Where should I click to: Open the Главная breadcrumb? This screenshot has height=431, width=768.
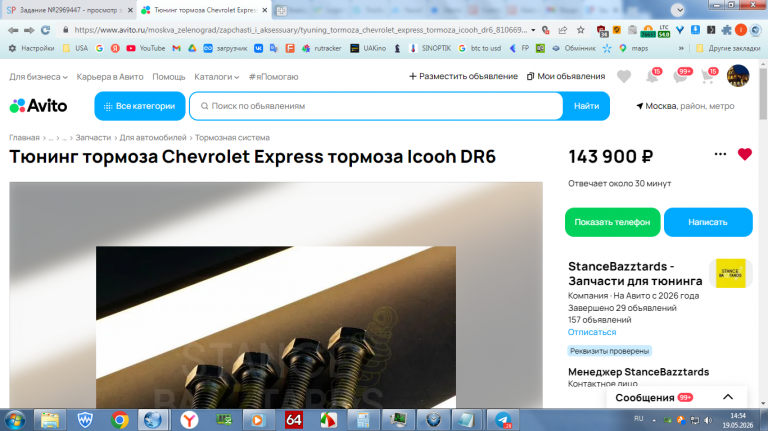point(24,138)
